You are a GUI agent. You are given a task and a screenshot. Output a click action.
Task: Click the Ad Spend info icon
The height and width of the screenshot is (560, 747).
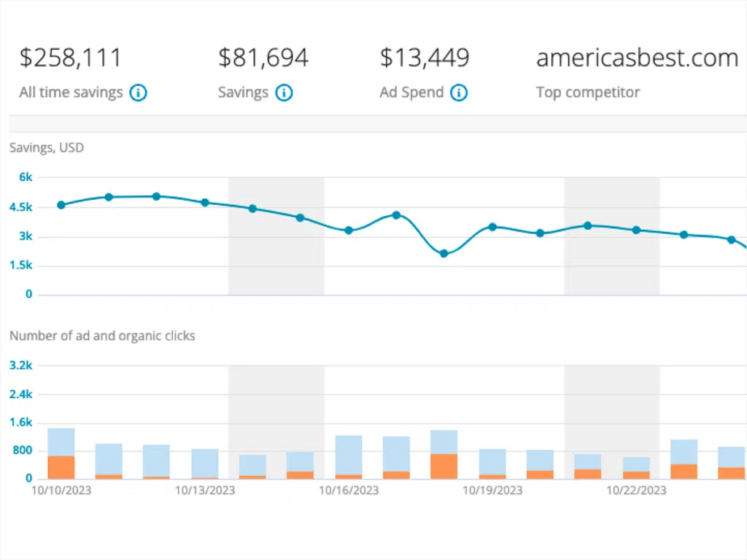(459, 93)
